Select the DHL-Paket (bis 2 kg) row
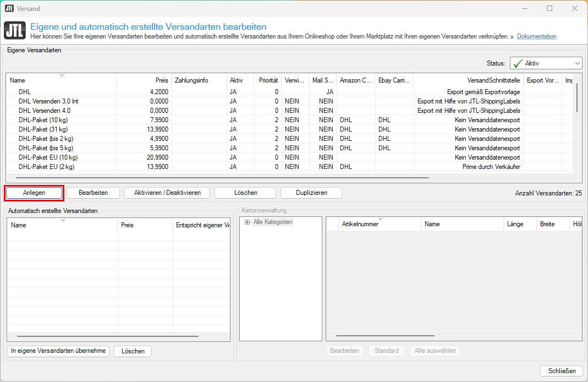This screenshot has height=382, width=588. [289, 139]
